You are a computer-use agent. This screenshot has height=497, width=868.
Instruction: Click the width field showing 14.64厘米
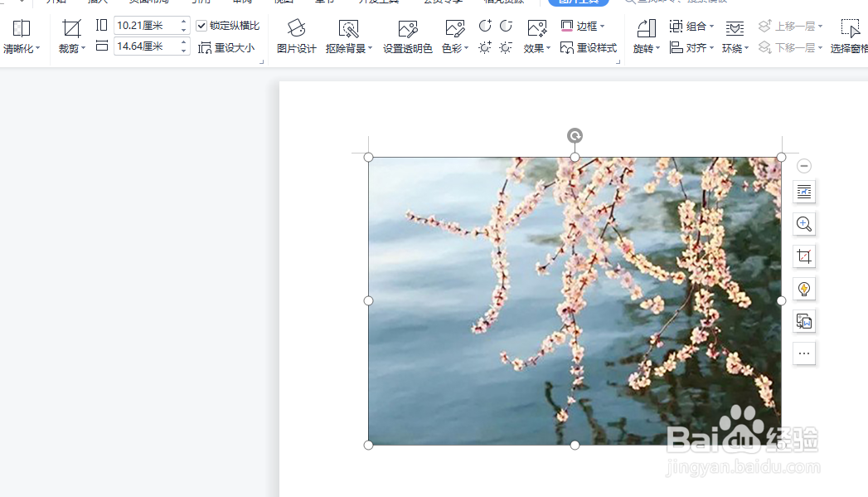tap(147, 46)
